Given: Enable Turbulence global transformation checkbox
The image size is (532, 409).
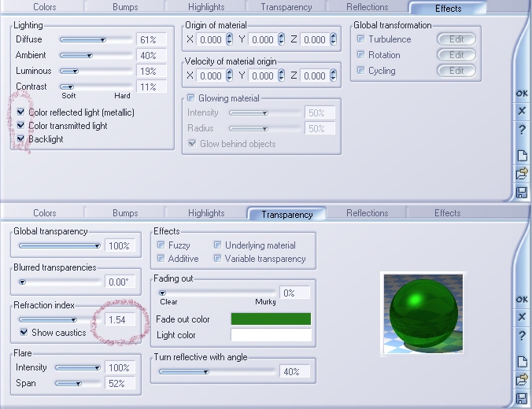Looking at the screenshot, I should [x=360, y=39].
